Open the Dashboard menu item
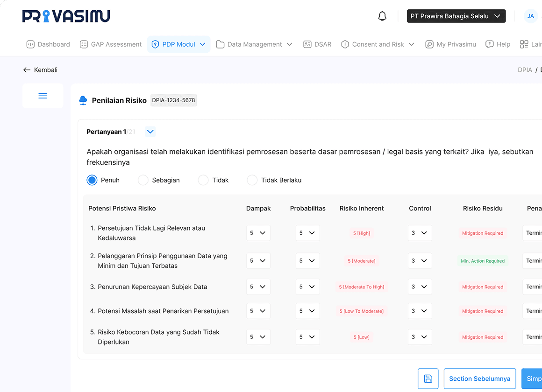 (48, 44)
